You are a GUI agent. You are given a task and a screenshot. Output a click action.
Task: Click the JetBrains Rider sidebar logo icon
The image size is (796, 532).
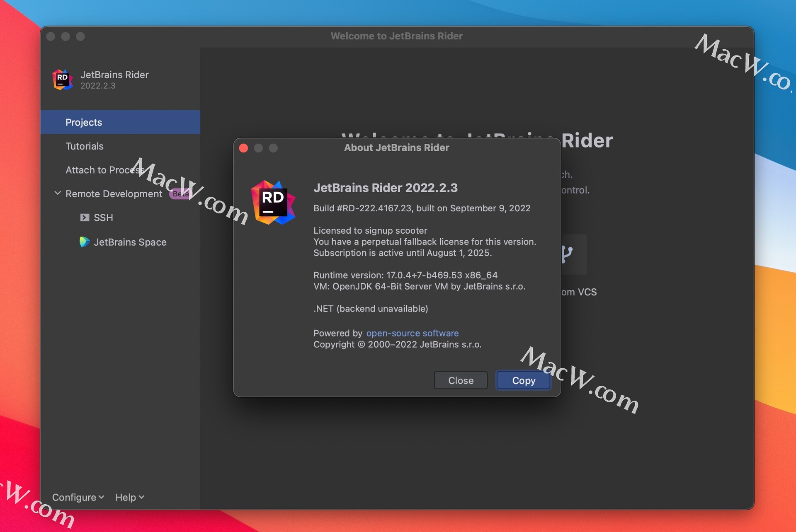click(x=63, y=80)
